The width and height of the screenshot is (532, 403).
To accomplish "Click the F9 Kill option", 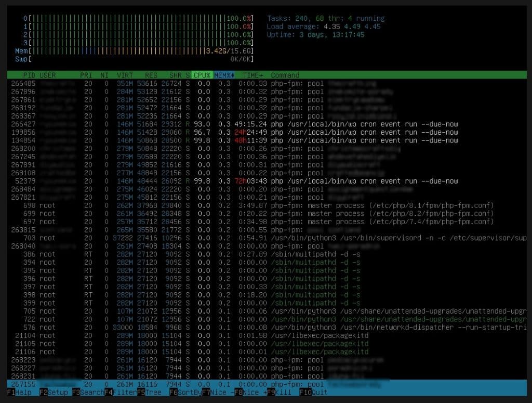I will pyautogui.click(x=279, y=393).
